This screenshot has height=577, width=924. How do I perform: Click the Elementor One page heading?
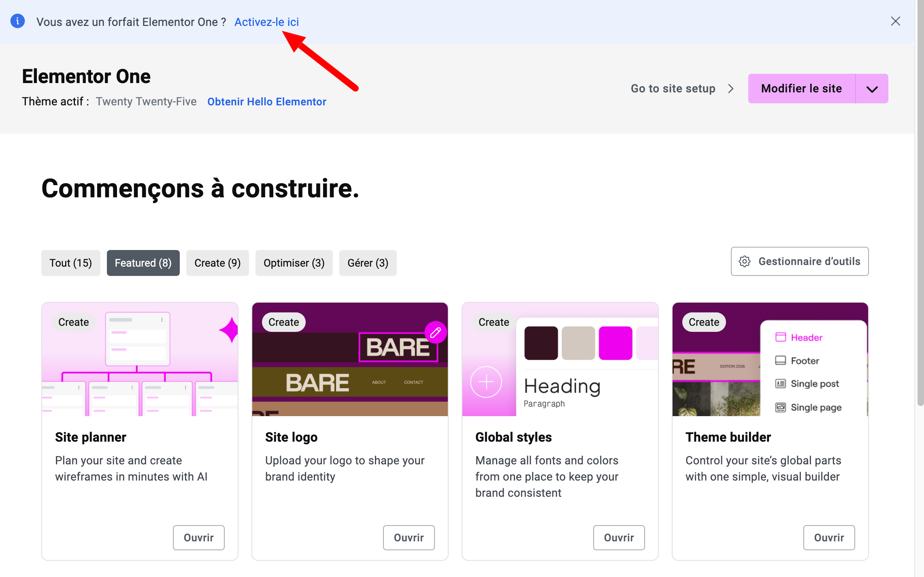click(86, 76)
